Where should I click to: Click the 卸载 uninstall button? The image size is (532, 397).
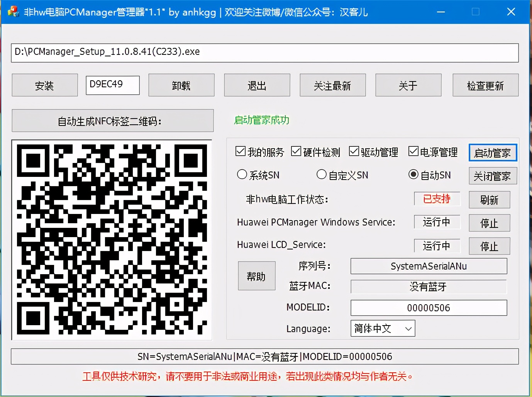coord(181,85)
